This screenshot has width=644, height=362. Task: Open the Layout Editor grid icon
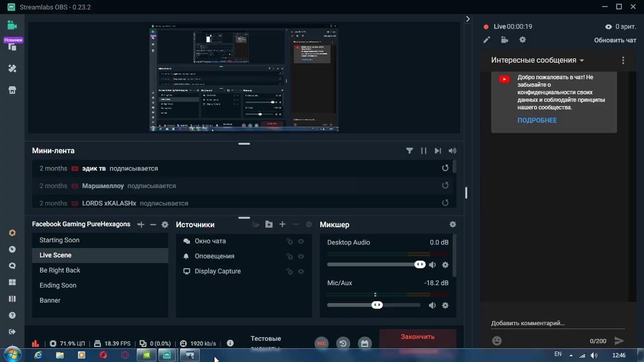(13, 283)
